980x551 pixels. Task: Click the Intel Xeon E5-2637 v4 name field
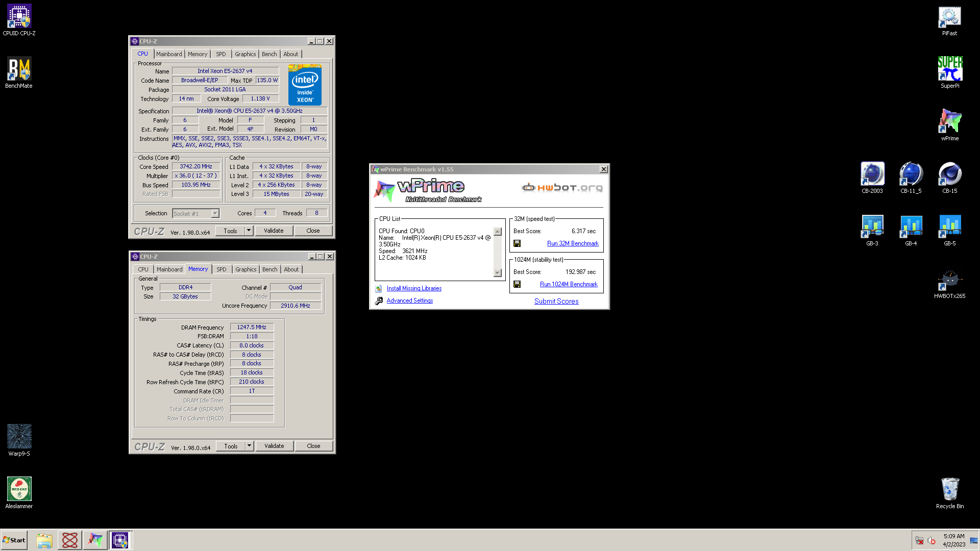click(x=225, y=71)
